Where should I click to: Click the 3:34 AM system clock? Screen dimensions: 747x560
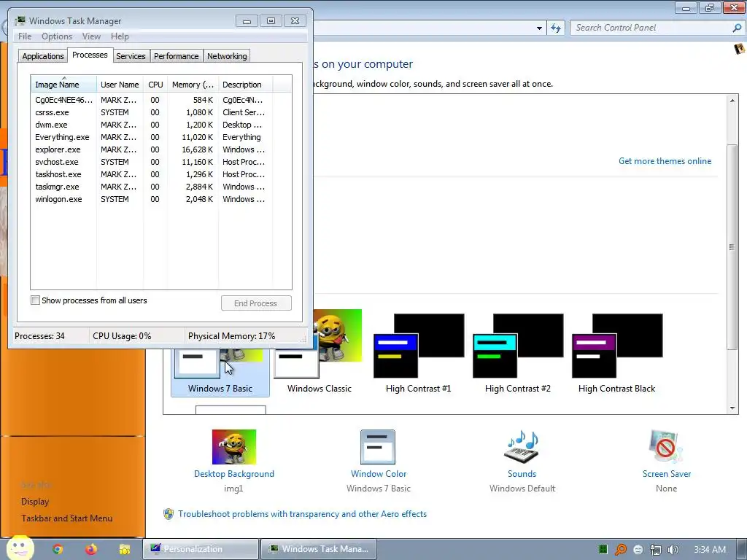(709, 550)
